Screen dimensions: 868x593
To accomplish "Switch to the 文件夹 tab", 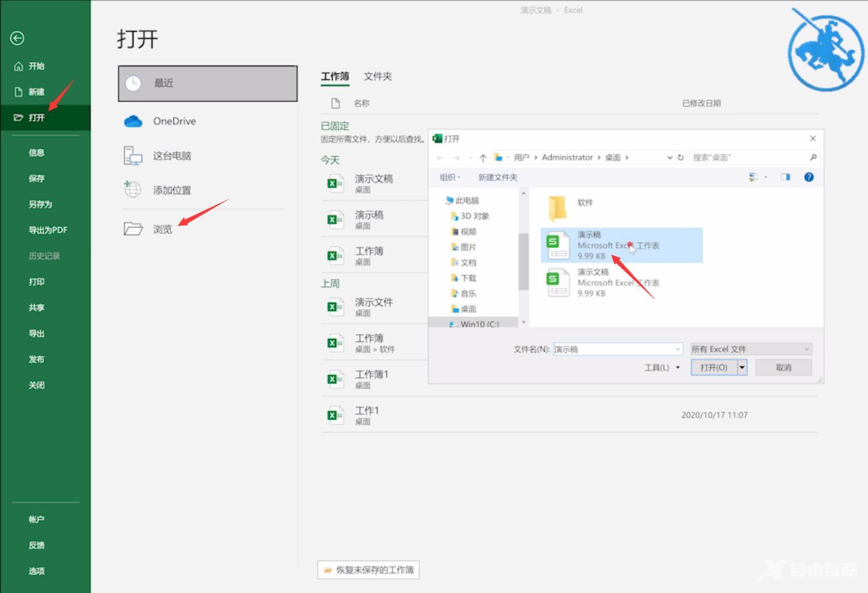I will (378, 76).
